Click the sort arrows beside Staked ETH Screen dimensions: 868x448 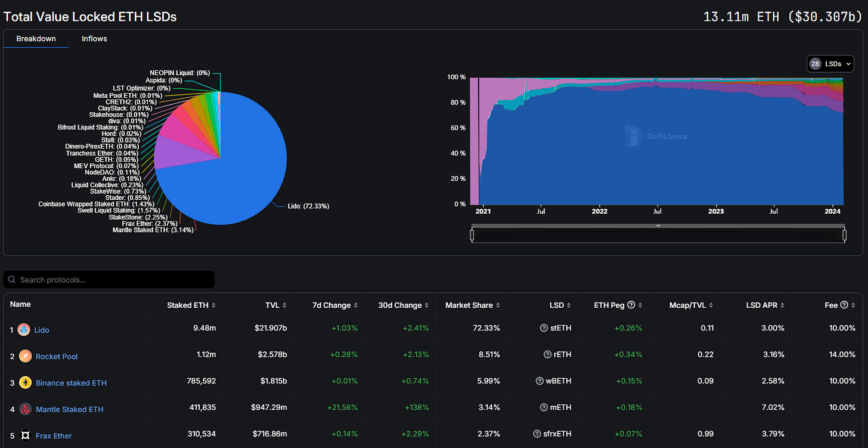pos(213,305)
